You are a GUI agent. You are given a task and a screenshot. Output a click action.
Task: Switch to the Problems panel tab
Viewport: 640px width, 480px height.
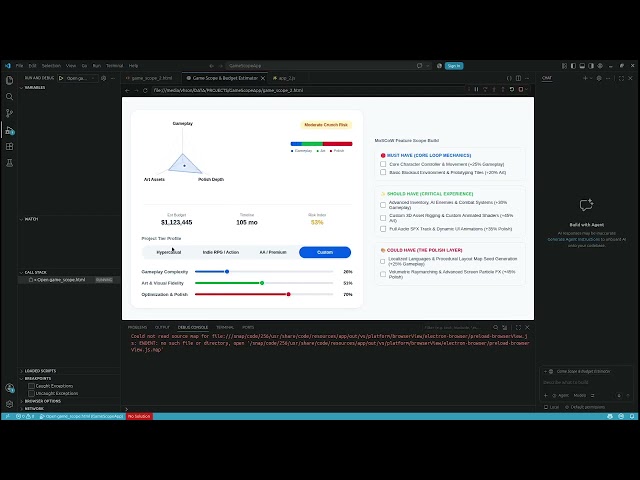pos(137,327)
